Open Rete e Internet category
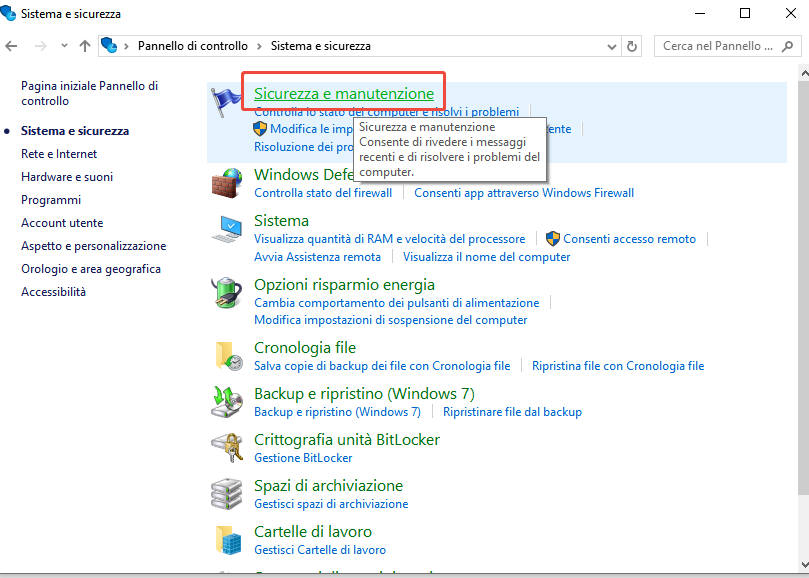 point(59,154)
